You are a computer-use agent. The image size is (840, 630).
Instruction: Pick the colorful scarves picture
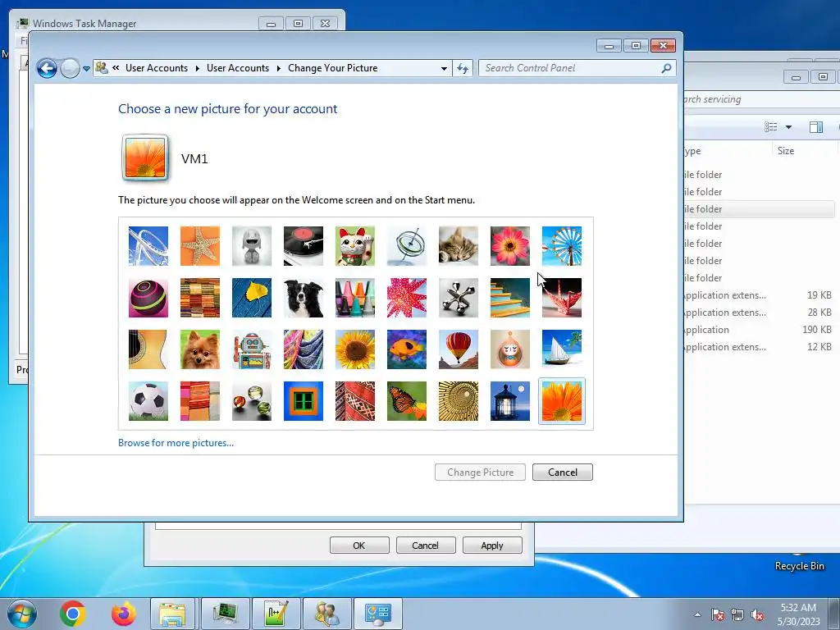click(304, 349)
